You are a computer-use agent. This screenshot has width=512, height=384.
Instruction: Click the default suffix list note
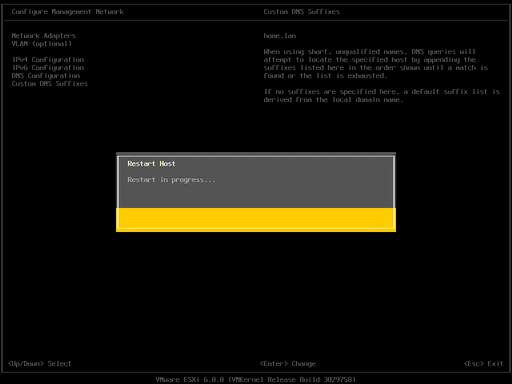click(x=382, y=96)
